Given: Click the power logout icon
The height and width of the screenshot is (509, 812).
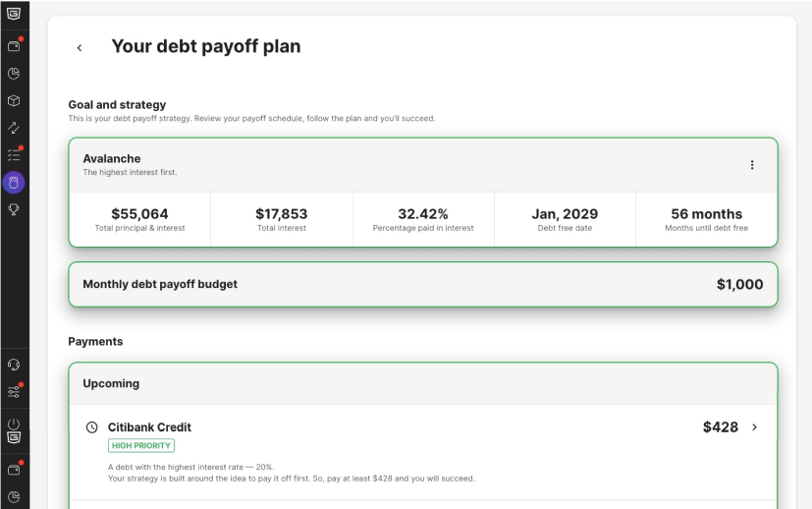Looking at the screenshot, I should click(14, 424).
